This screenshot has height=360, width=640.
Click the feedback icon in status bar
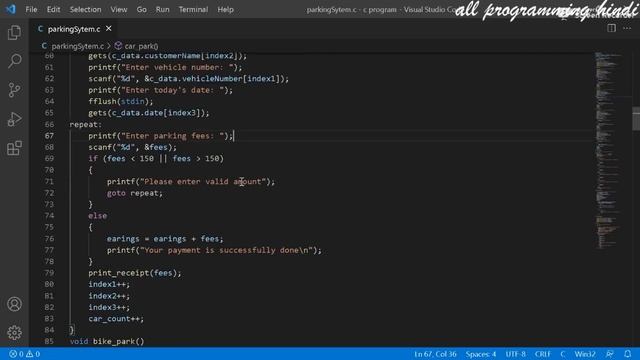(x=610, y=354)
